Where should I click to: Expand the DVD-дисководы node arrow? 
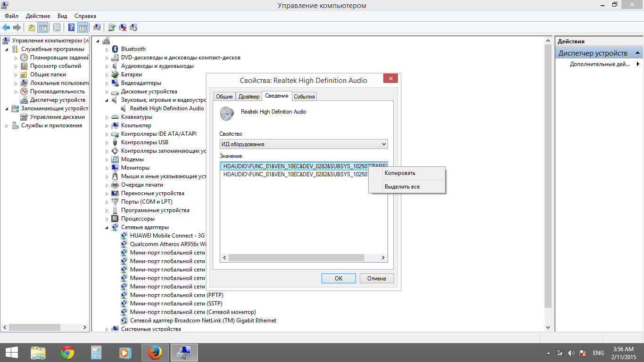coord(107,58)
